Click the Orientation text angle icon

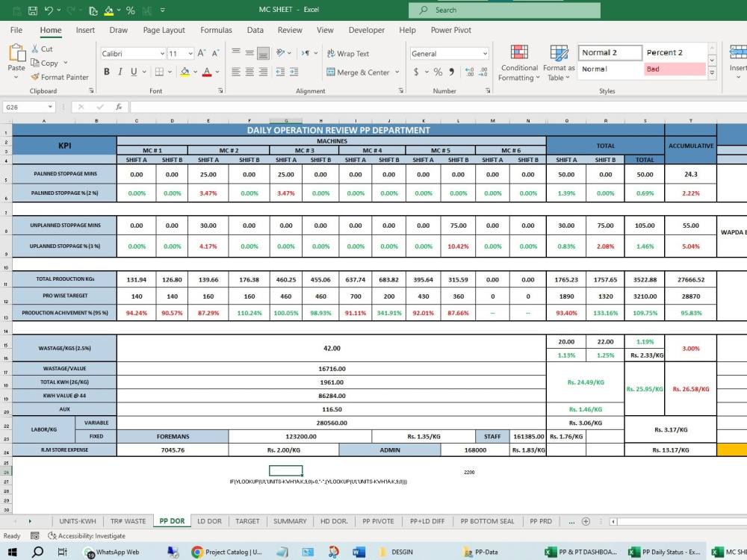click(x=281, y=53)
